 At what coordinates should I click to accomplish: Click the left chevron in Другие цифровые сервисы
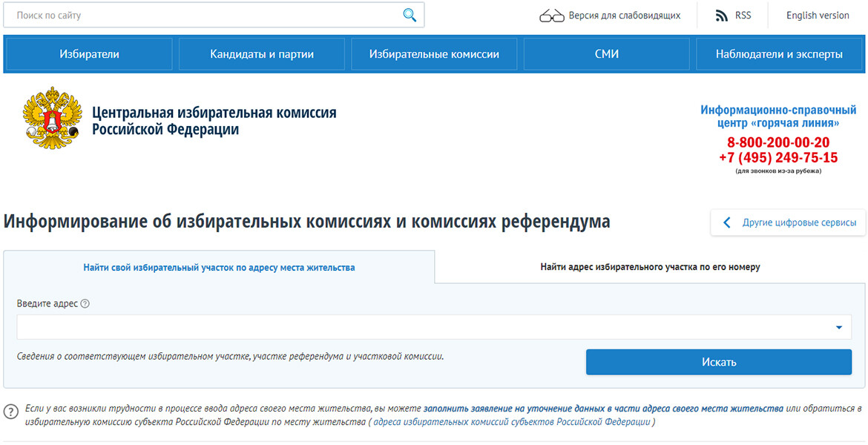pos(727,222)
